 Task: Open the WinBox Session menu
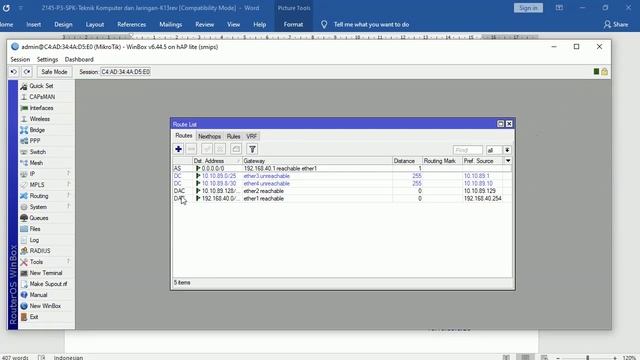[20, 60]
